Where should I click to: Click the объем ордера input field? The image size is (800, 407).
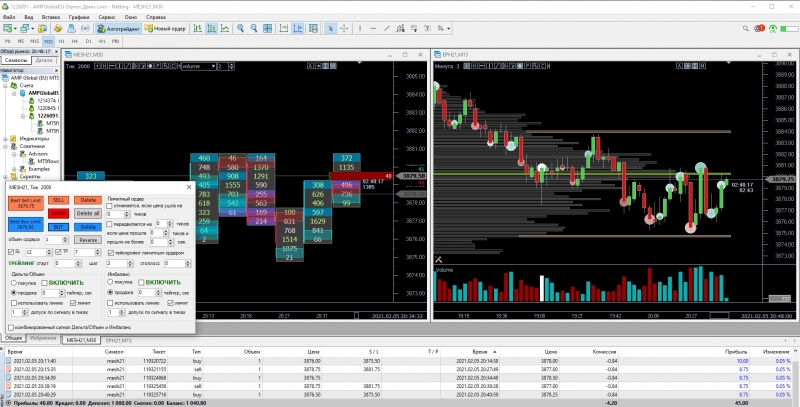click(x=53, y=240)
